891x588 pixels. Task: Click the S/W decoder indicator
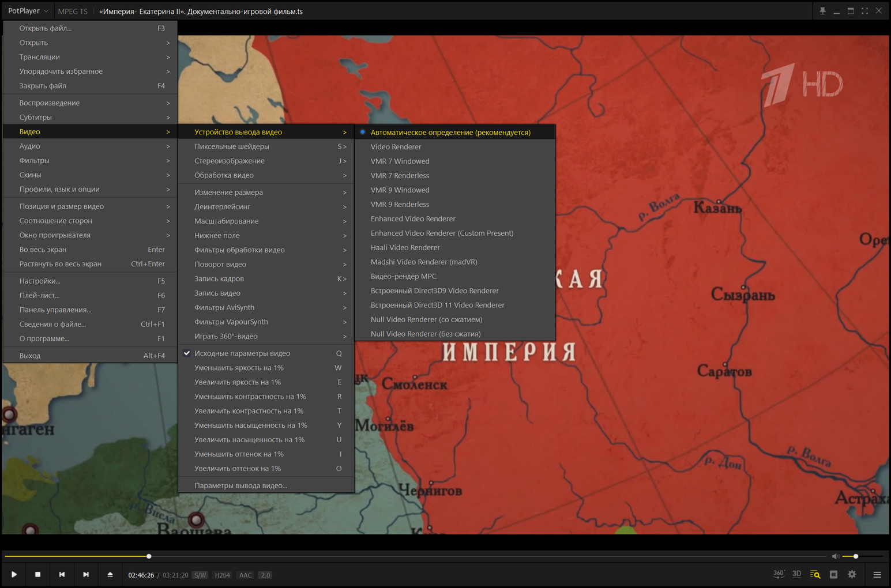click(200, 575)
